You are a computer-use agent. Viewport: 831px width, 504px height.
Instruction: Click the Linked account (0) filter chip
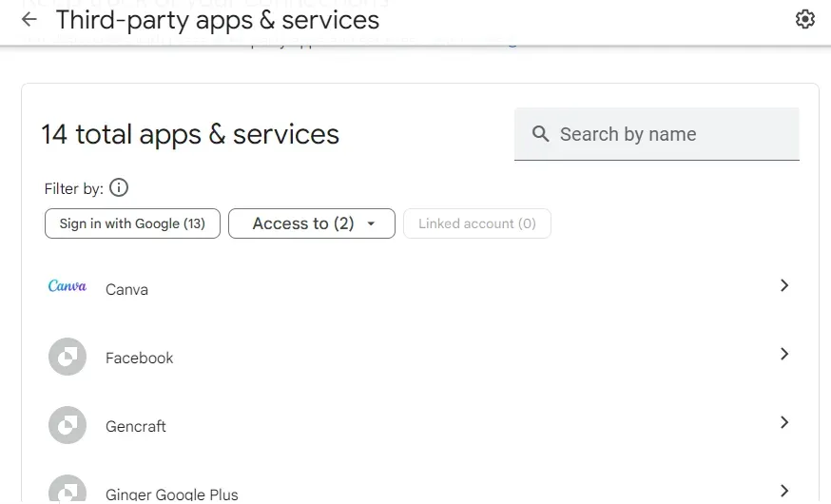(x=477, y=223)
